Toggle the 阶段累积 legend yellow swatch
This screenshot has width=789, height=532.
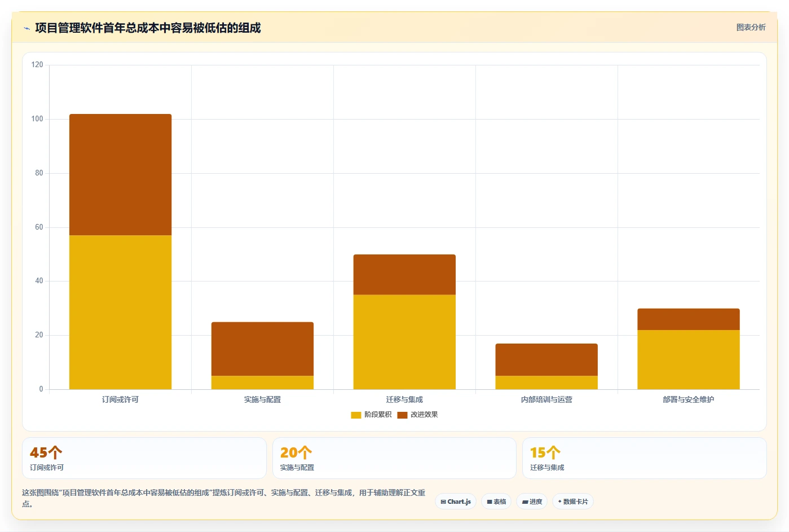(x=356, y=415)
